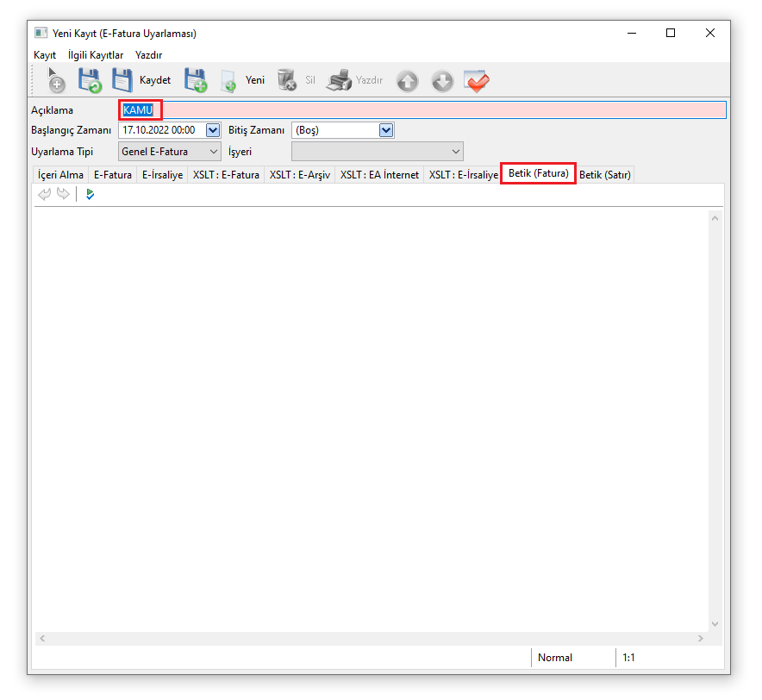Open the Kayıt menu
This screenshot has height=700, width=762.
[x=45, y=55]
